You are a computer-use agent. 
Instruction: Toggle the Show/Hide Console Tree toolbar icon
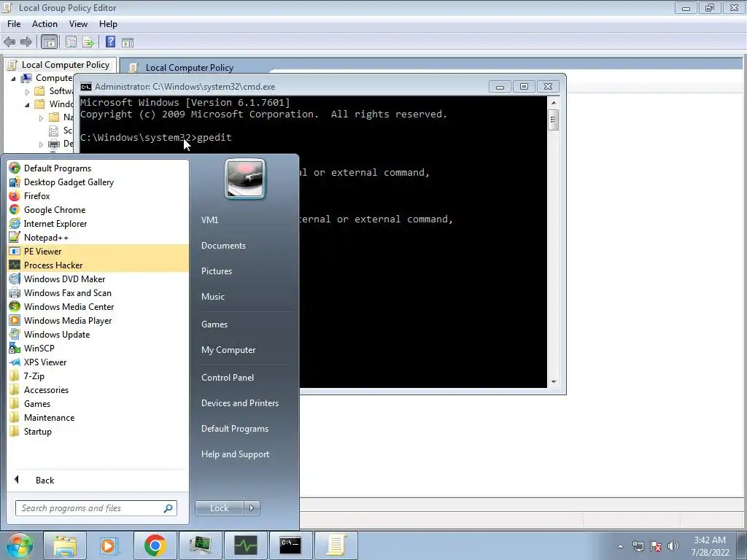point(49,42)
